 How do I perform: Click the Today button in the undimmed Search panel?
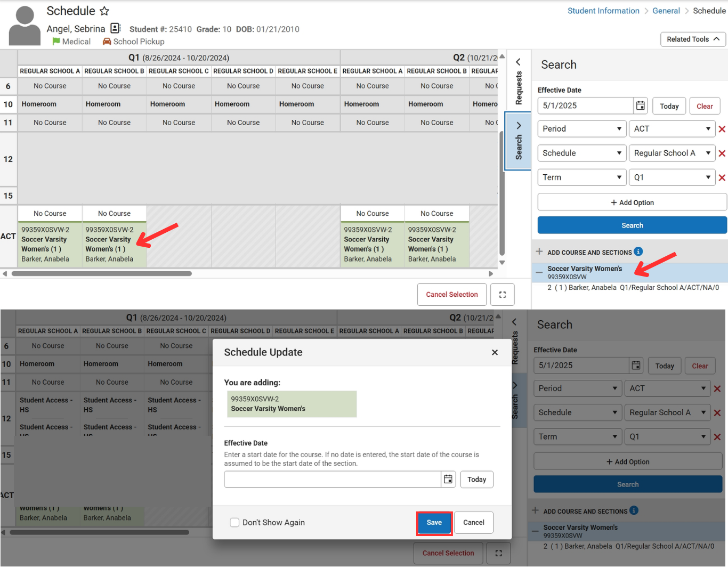click(x=669, y=106)
